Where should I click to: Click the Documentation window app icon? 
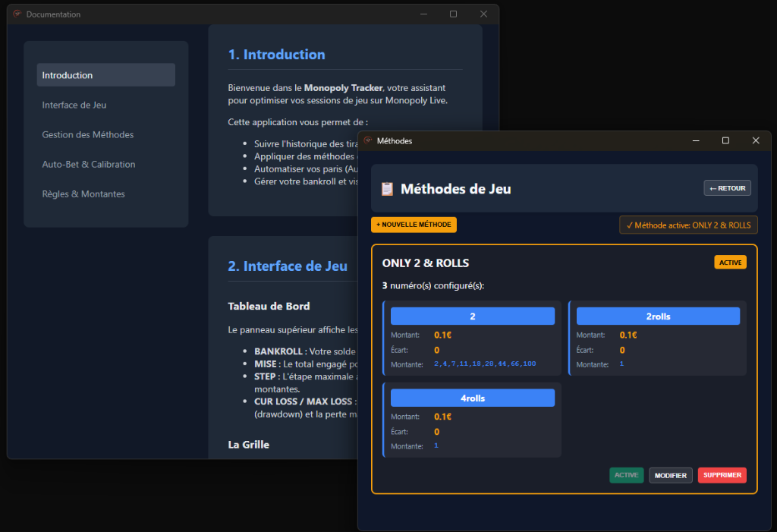[x=17, y=14]
